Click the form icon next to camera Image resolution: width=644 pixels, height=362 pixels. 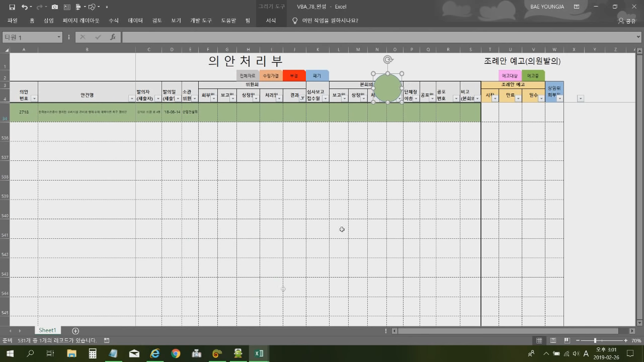click(66, 7)
